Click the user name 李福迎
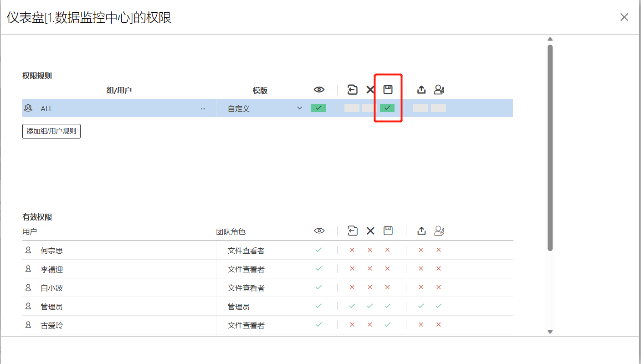The width and height of the screenshot is (641, 364). [x=51, y=269]
